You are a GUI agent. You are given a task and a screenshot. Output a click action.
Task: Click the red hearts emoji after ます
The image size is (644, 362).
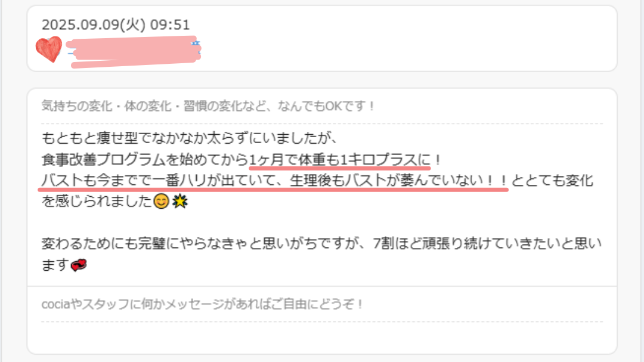pos(79,265)
